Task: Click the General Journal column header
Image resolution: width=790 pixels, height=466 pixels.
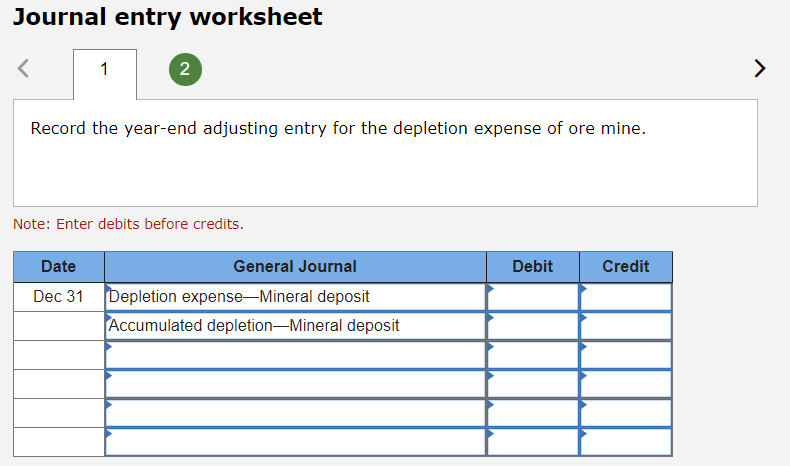Action: (x=295, y=267)
